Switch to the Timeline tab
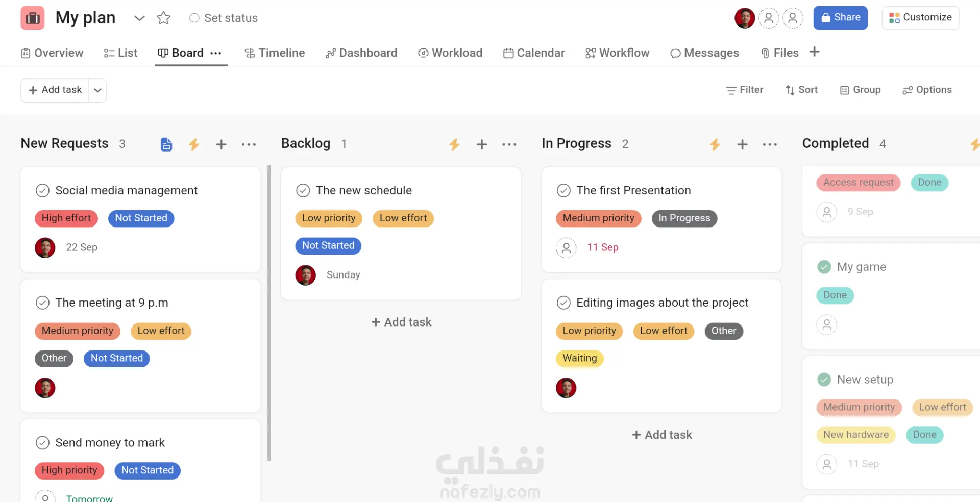This screenshot has width=980, height=502. 275,53
